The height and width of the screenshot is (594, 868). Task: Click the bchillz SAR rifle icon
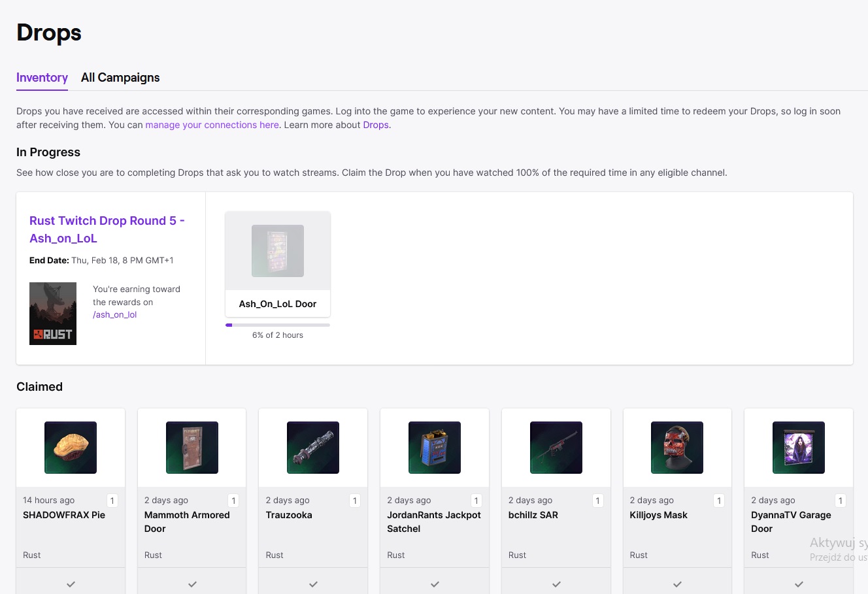tap(556, 448)
